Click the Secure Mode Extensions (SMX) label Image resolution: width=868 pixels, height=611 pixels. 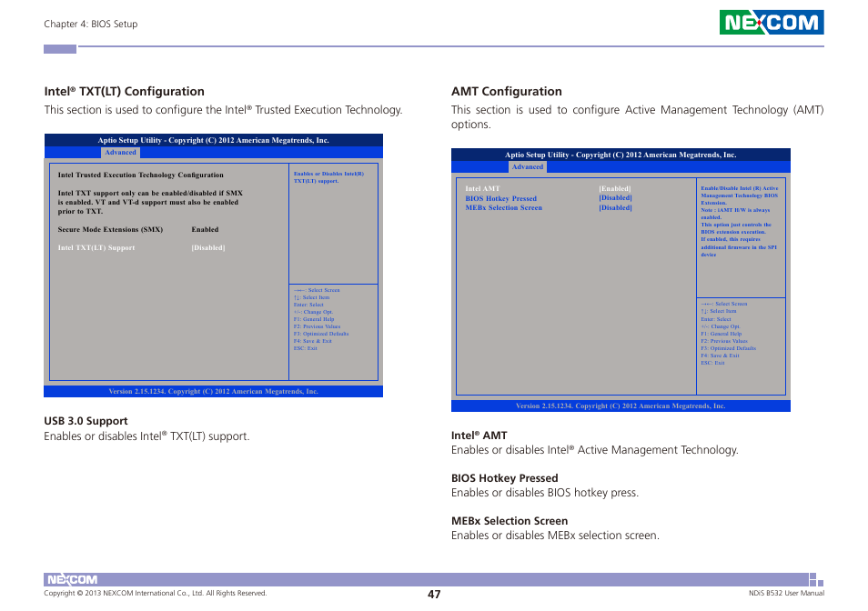(110, 229)
